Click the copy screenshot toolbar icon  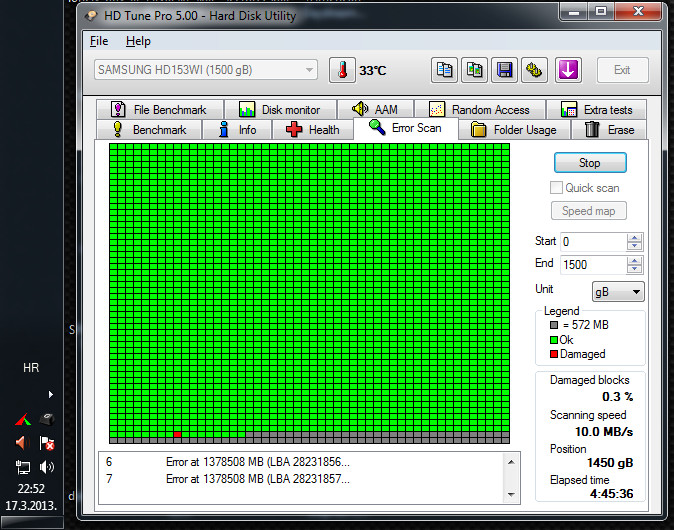(475, 70)
